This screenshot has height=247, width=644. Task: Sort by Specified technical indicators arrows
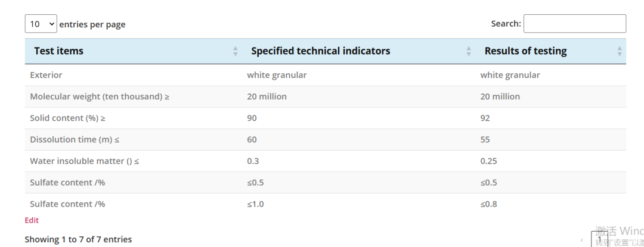469,51
